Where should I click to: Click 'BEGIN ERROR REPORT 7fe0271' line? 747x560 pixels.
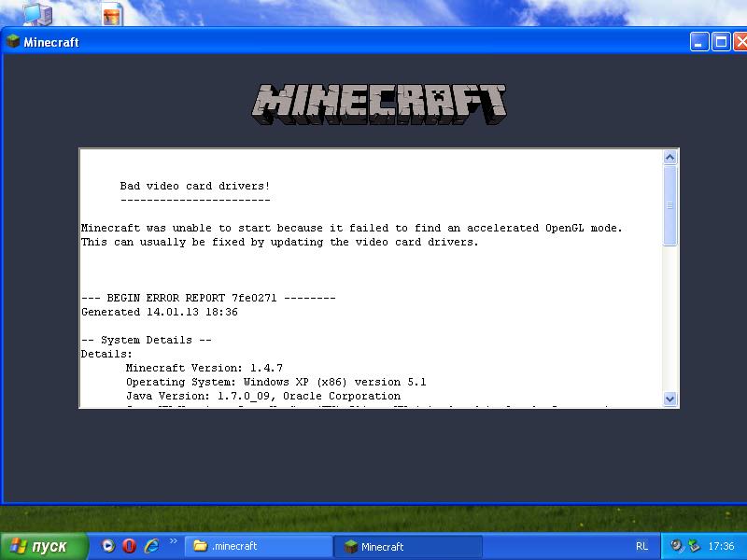coord(208,298)
